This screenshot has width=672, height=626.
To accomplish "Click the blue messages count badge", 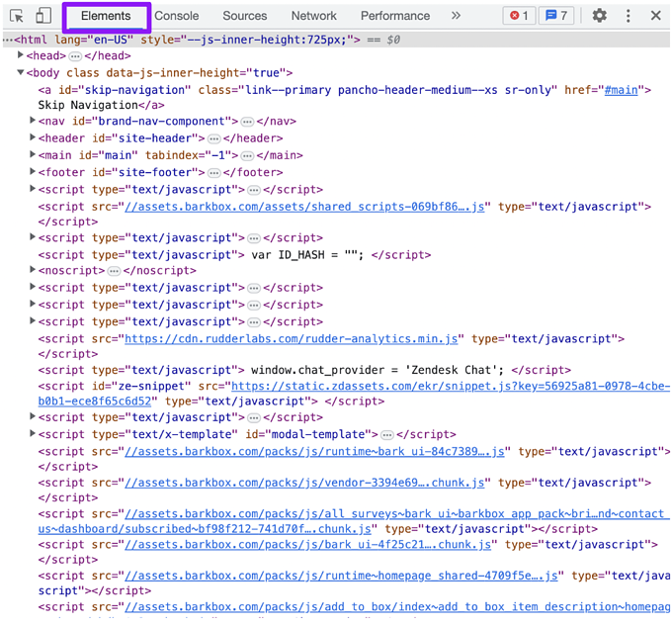I will (x=556, y=16).
